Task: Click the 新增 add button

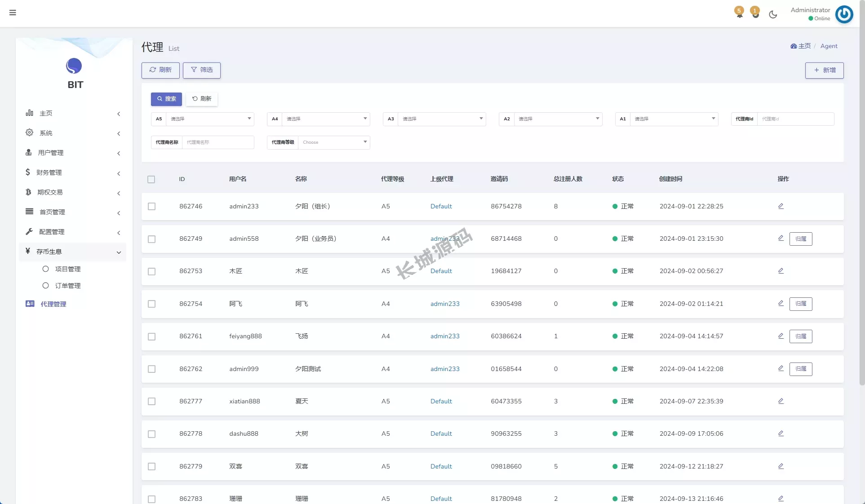Action: [824, 70]
